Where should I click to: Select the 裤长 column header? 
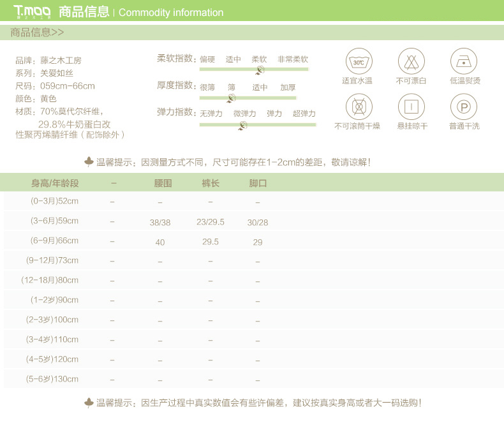[211, 183]
